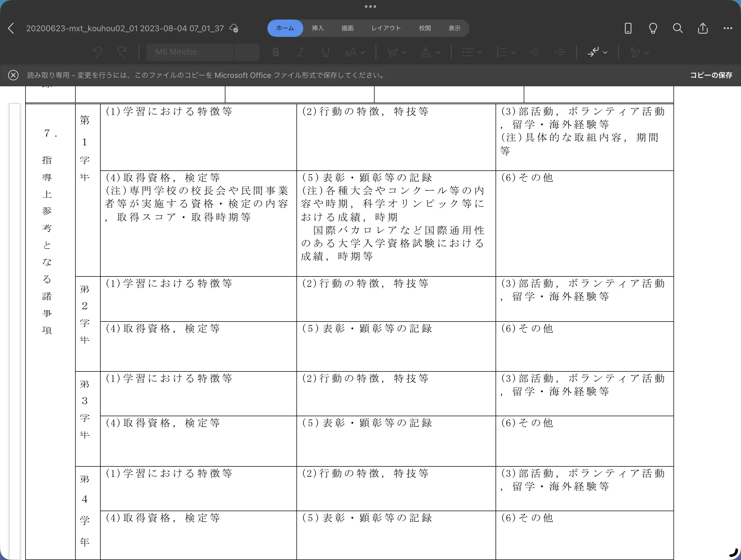Viewport: 741px width, 560px height.
Task: Go back with the left chevron arrow
Action: click(11, 28)
